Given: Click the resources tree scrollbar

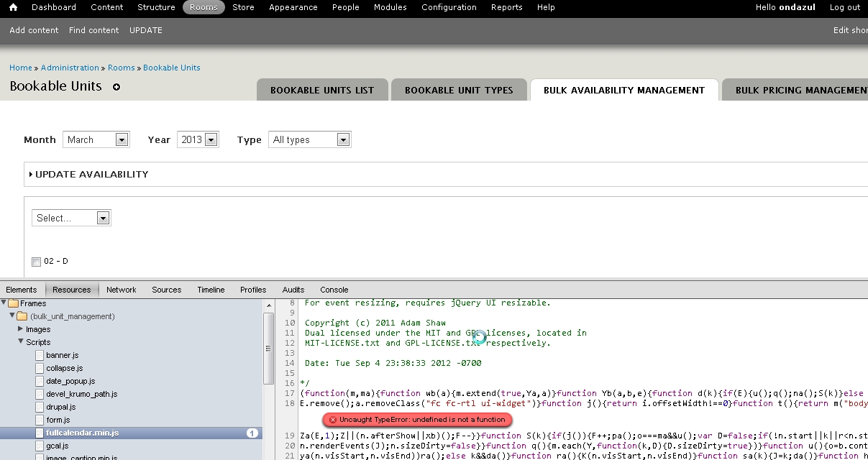Looking at the screenshot, I should click(268, 349).
